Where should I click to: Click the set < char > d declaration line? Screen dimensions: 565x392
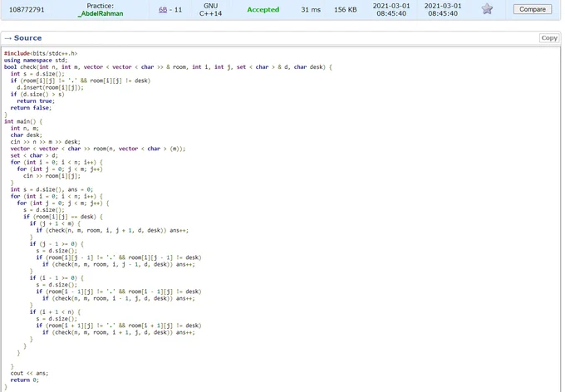coord(34,155)
